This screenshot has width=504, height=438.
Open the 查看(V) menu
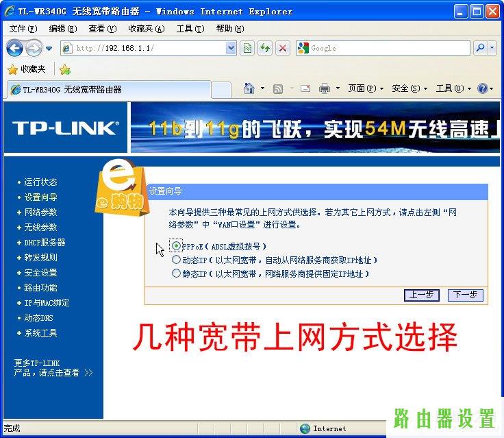[x=103, y=29]
